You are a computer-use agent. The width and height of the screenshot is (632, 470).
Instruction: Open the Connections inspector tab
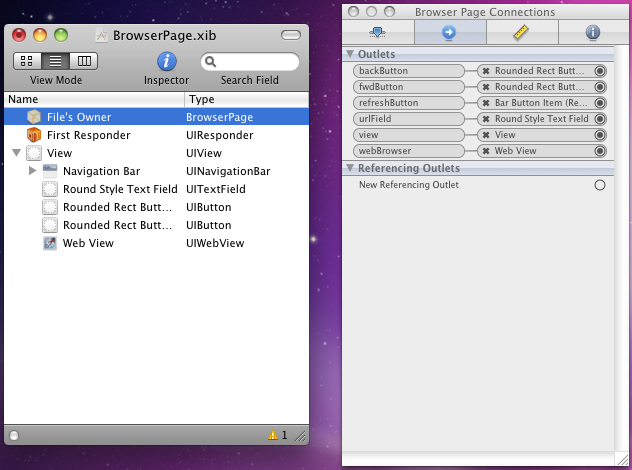tap(450, 32)
